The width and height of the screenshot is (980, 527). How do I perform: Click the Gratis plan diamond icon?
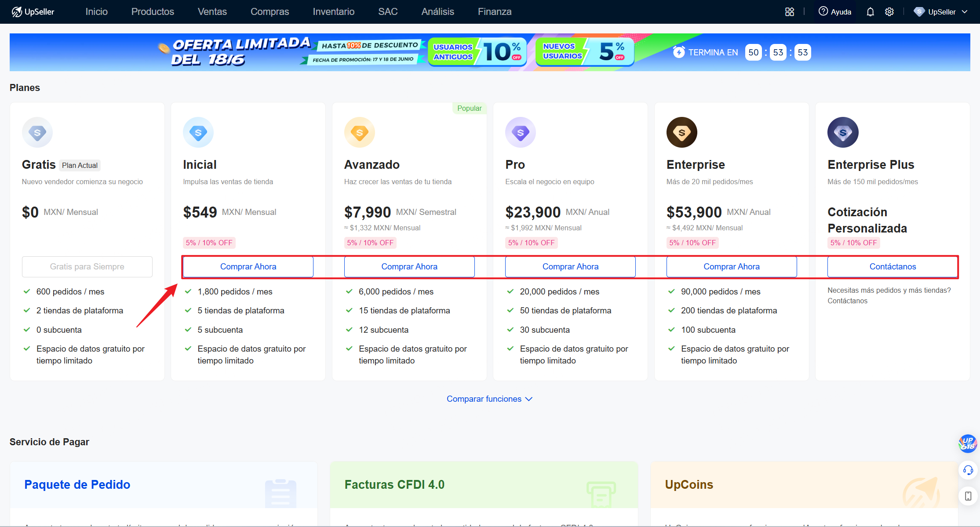37,132
